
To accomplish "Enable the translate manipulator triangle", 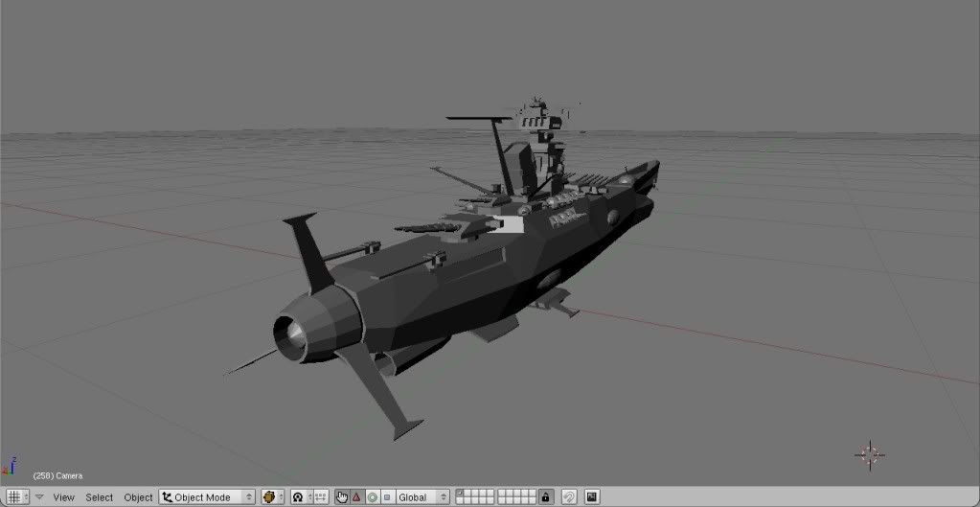I will (356, 497).
